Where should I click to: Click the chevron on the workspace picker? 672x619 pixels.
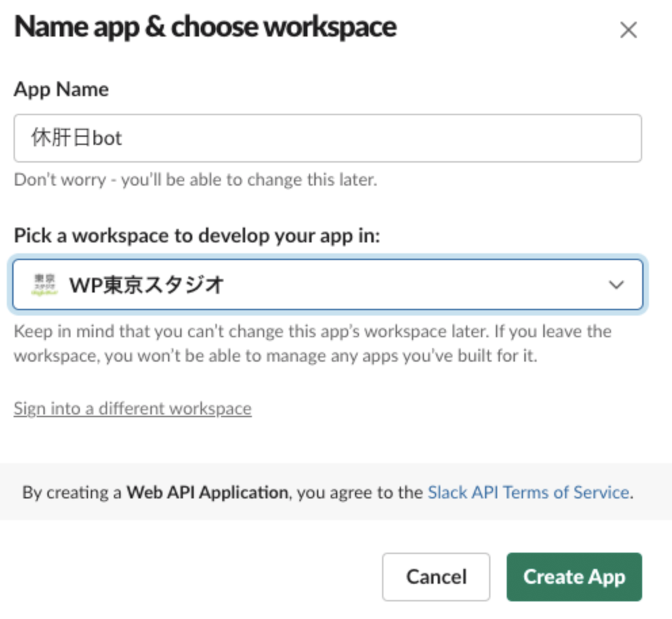pyautogui.click(x=615, y=284)
